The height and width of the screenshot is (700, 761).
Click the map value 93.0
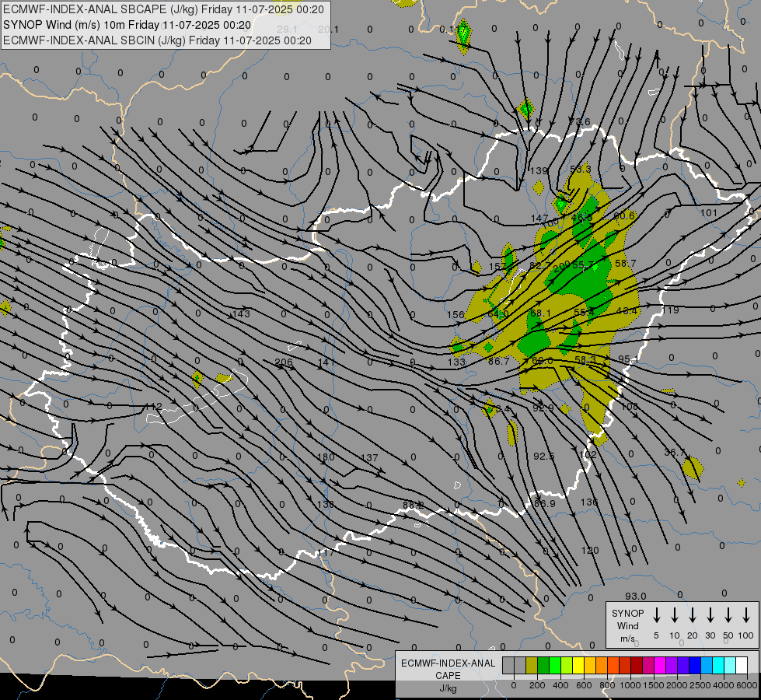635,596
